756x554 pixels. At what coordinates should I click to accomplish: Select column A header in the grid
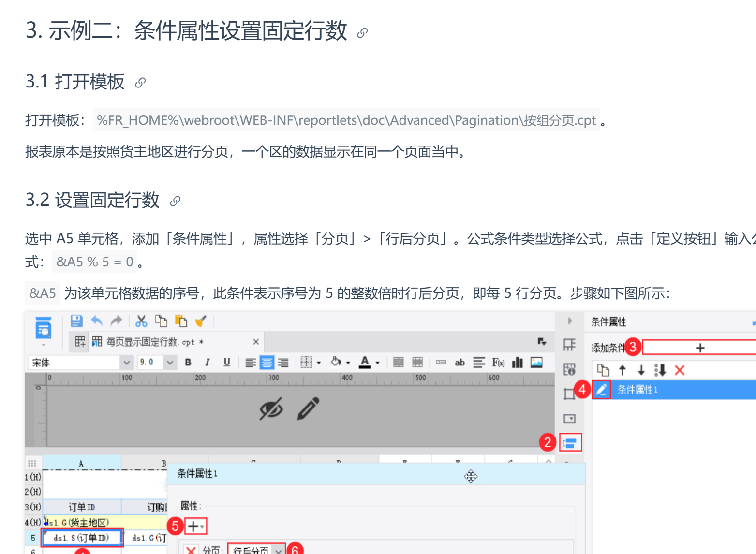[81, 463]
